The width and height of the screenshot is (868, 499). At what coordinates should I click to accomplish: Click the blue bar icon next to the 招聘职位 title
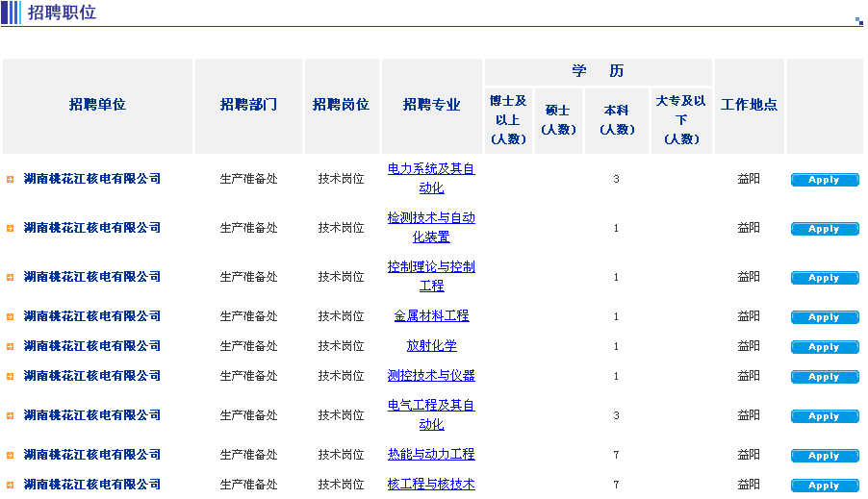click(11, 12)
